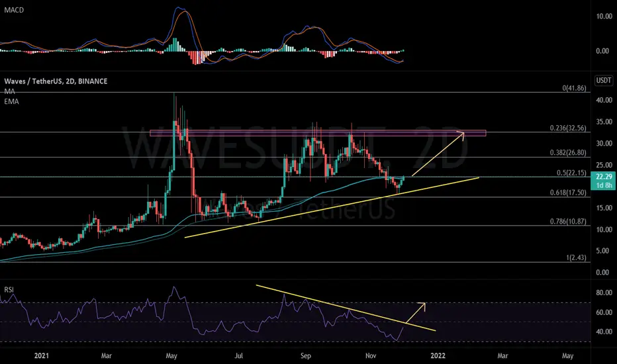This screenshot has height=364, width=617.
Task: Select Fibonacci level 0.5(22.15) label
Action: [571, 173]
